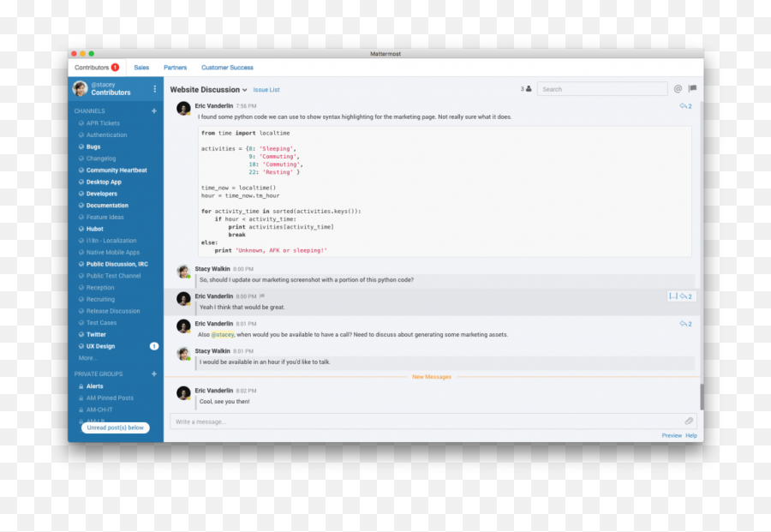Switch to the Contributors team tab
The image size is (771, 532).
click(x=97, y=68)
